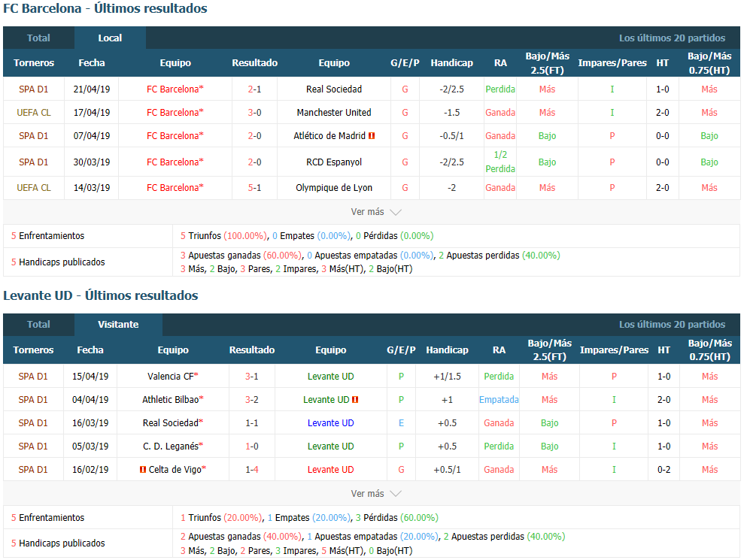Click Levante UD in the Real Sociedad row

click(x=331, y=423)
